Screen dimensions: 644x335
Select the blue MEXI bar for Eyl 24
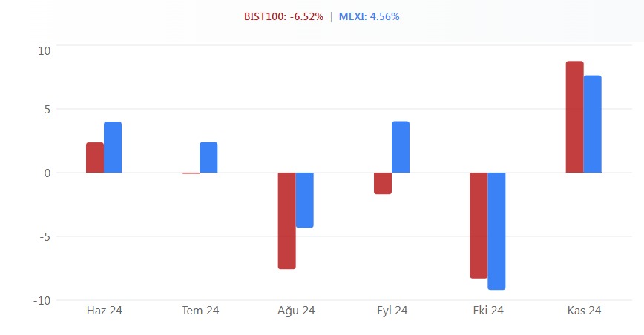(401, 147)
